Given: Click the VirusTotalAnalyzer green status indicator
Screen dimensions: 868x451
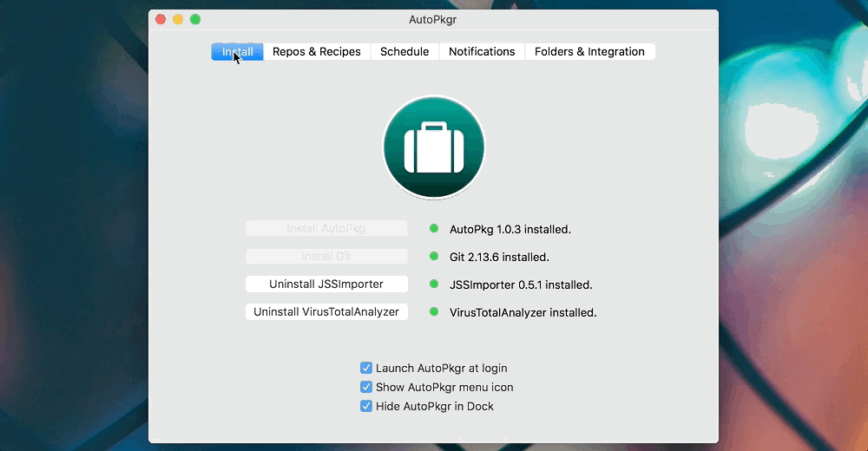Looking at the screenshot, I should [x=434, y=312].
